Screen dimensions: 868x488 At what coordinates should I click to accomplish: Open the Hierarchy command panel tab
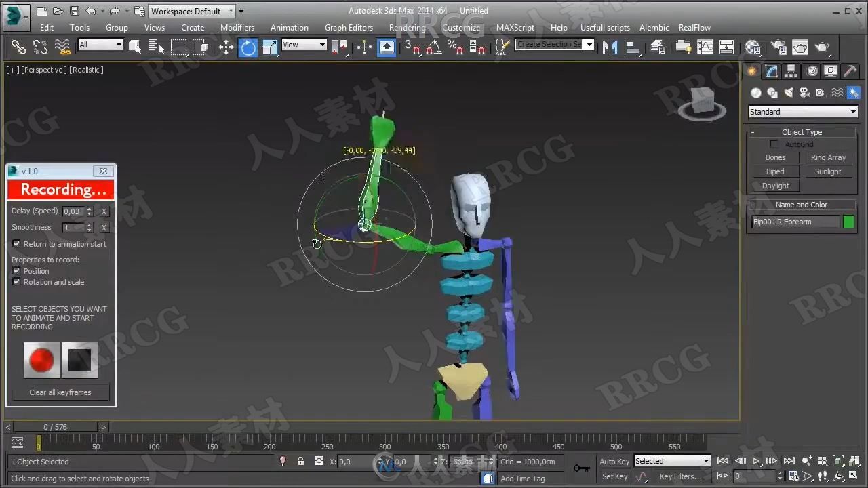tap(791, 71)
